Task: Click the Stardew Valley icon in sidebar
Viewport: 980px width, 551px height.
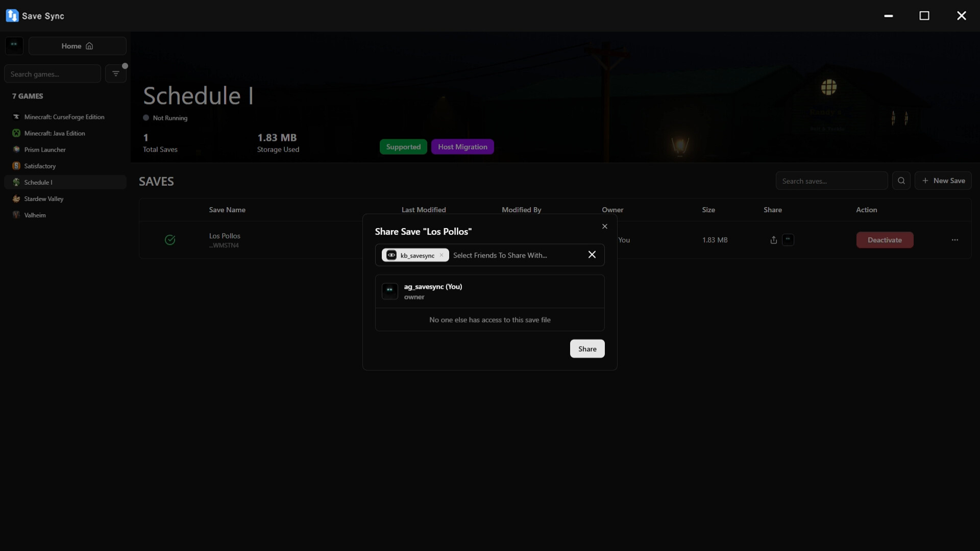Action: click(x=16, y=198)
